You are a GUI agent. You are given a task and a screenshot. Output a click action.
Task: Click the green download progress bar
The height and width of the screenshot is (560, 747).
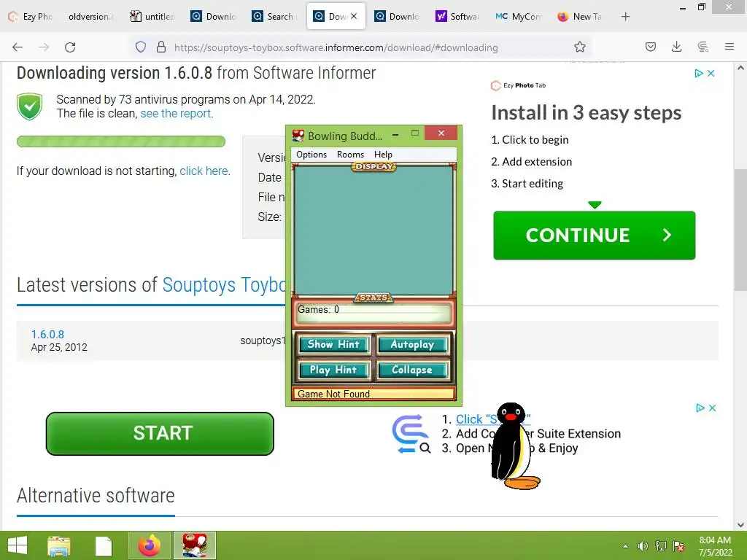click(x=121, y=141)
